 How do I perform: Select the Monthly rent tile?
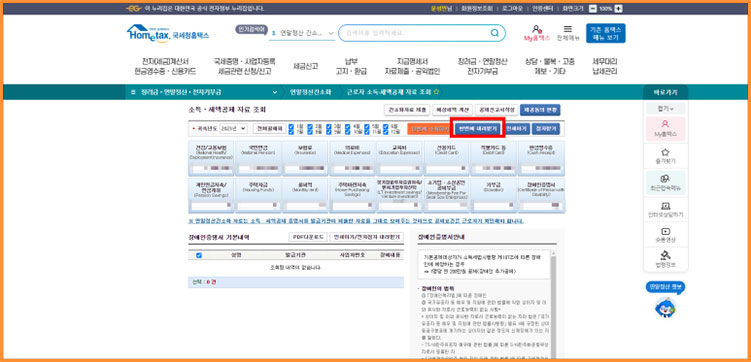[x=305, y=196]
